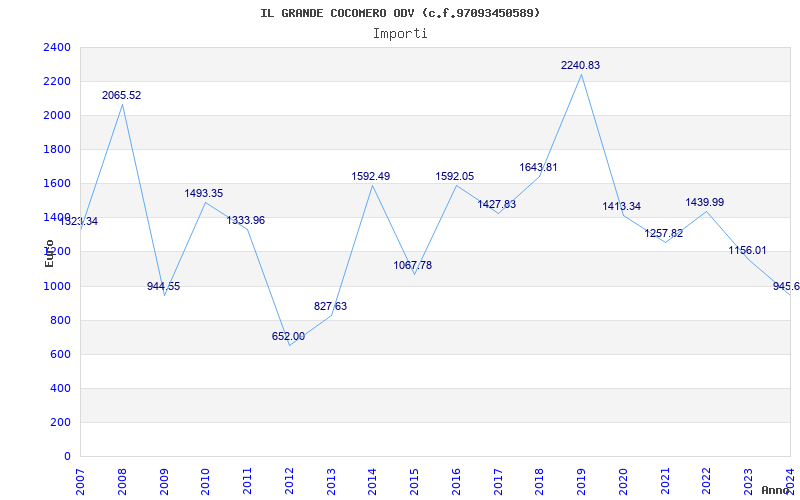The image size is (800, 500).
Task: Select the 1493.35 data label
Action: [x=204, y=193]
